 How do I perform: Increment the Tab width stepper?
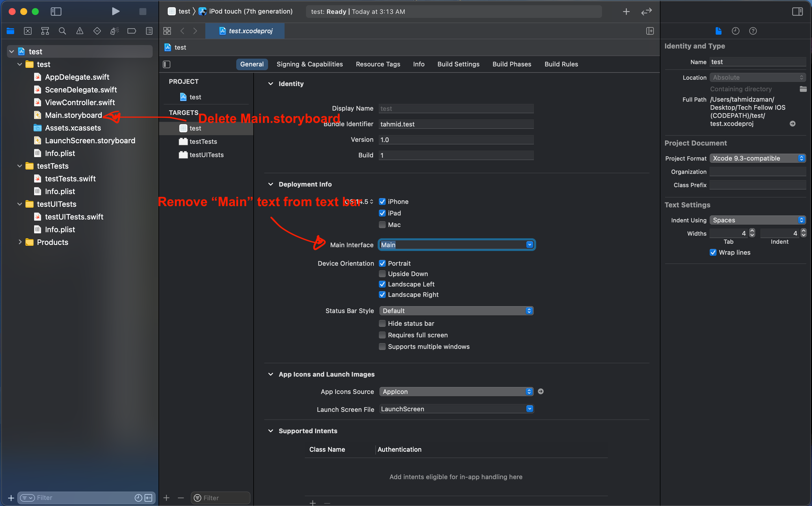752,231
